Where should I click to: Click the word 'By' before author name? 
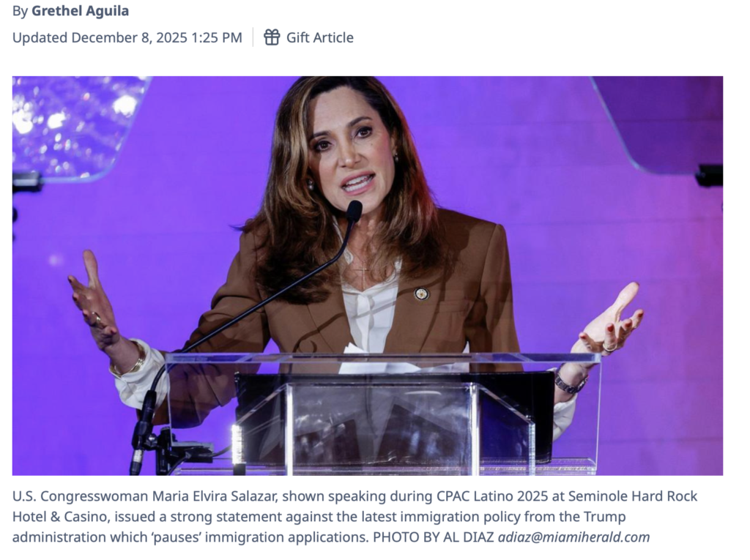20,10
